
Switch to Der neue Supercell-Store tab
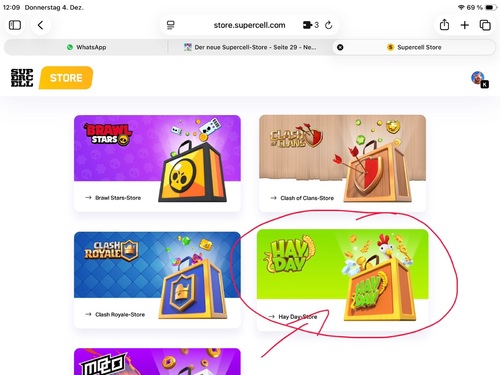coord(250,47)
